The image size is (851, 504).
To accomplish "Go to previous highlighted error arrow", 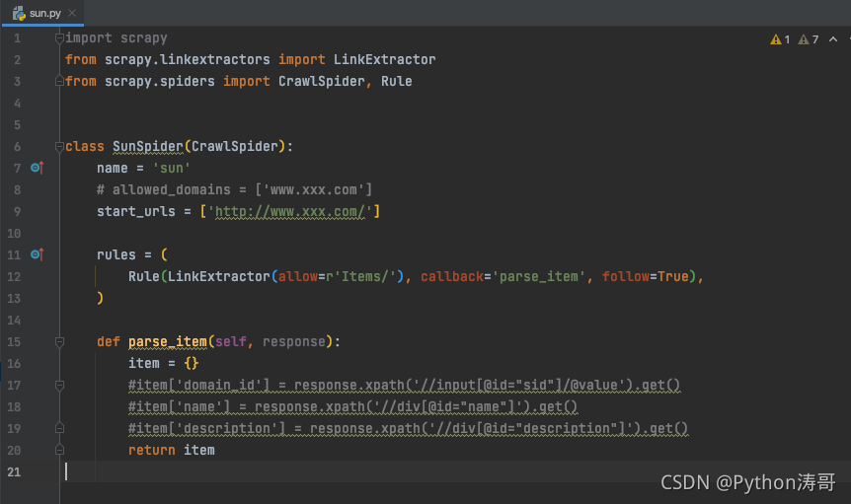I will point(833,39).
